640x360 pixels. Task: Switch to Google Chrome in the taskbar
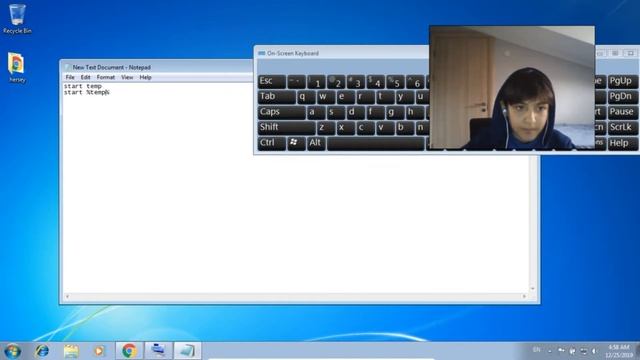pyautogui.click(x=129, y=351)
